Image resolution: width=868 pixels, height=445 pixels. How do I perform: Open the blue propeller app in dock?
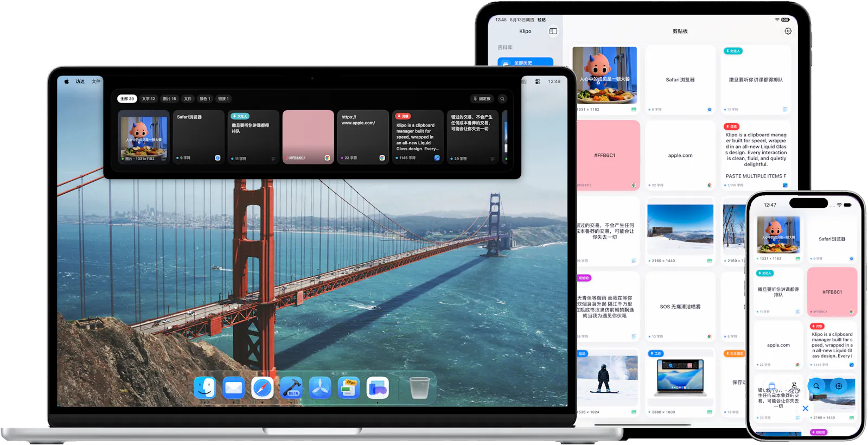click(320, 388)
